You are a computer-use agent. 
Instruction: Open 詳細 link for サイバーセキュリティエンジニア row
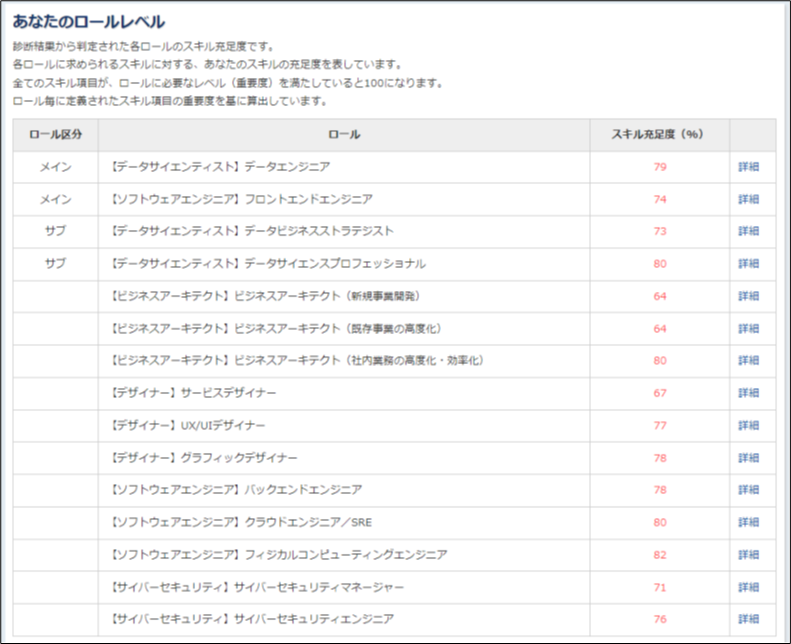pyautogui.click(x=749, y=619)
